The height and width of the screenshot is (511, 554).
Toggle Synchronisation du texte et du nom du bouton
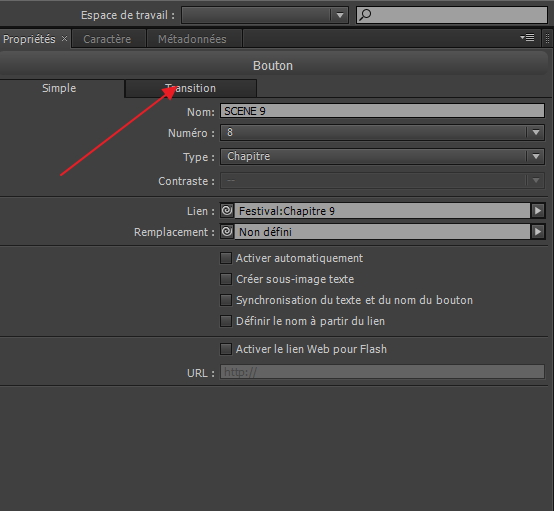(226, 300)
